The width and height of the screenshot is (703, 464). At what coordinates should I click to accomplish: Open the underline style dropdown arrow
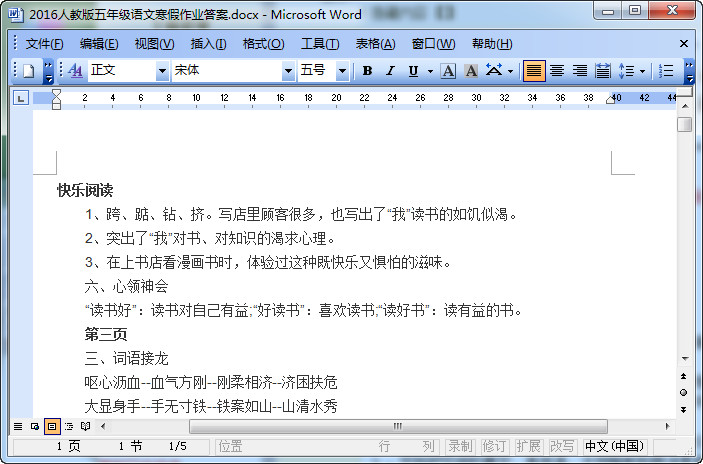coord(430,71)
